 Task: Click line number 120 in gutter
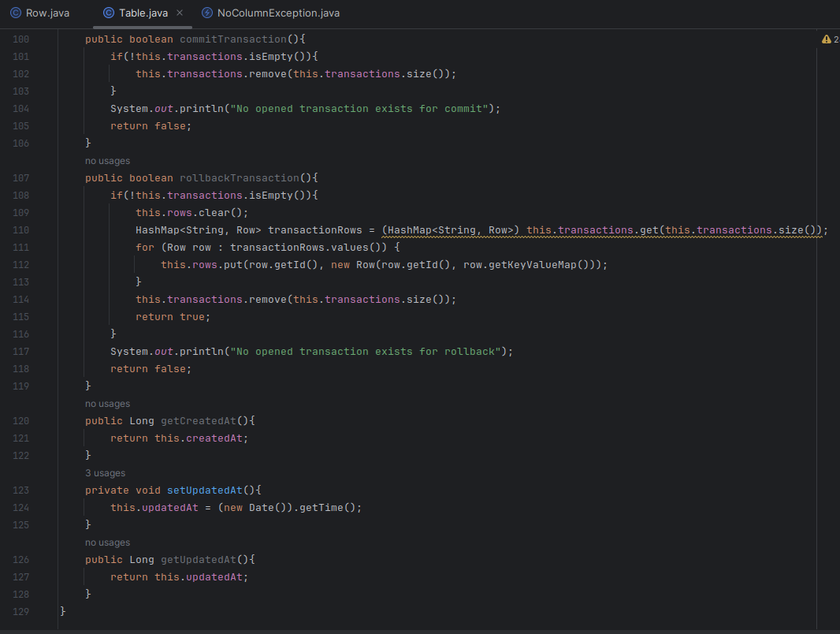tap(21, 421)
